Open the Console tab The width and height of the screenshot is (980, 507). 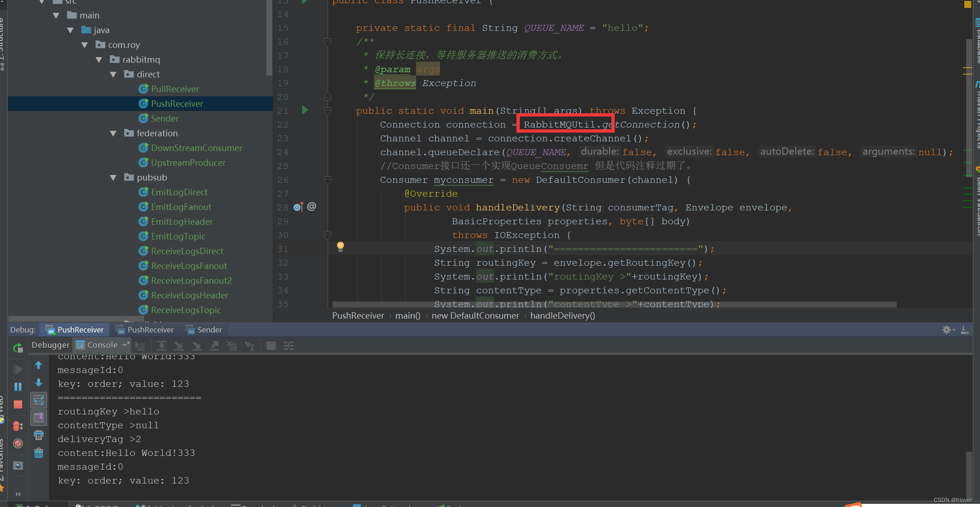click(x=102, y=345)
